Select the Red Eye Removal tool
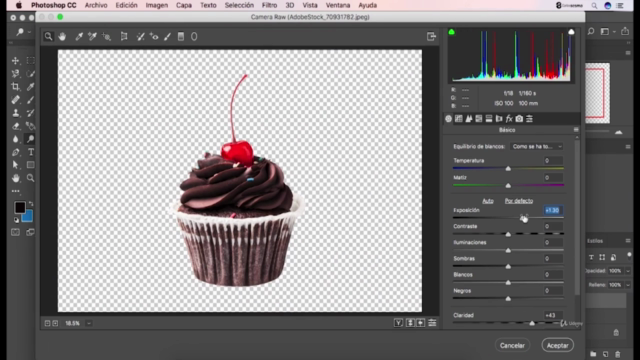This screenshot has height=360, width=640. pyautogui.click(x=154, y=36)
